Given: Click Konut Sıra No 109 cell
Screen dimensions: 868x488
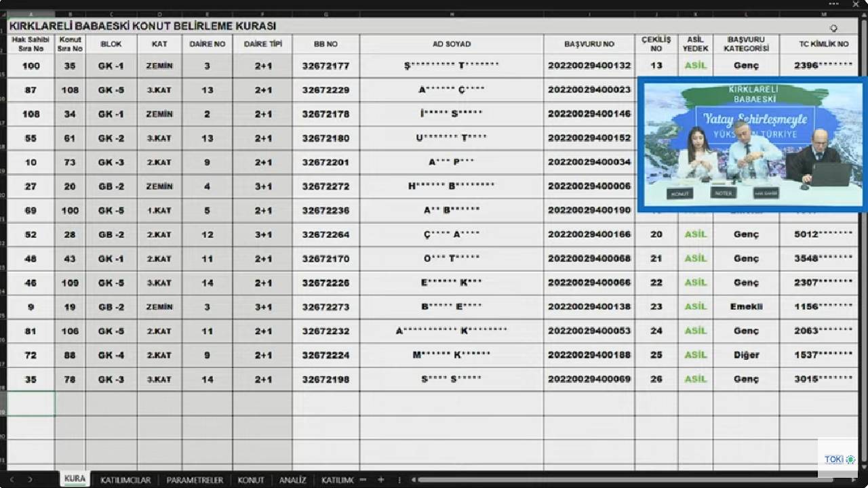Looking at the screenshot, I should 70,283.
